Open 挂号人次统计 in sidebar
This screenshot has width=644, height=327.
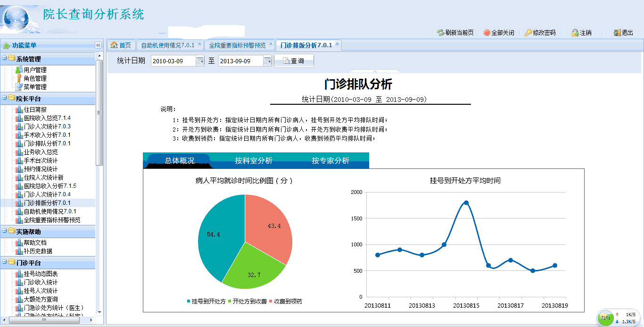pyautogui.click(x=41, y=291)
